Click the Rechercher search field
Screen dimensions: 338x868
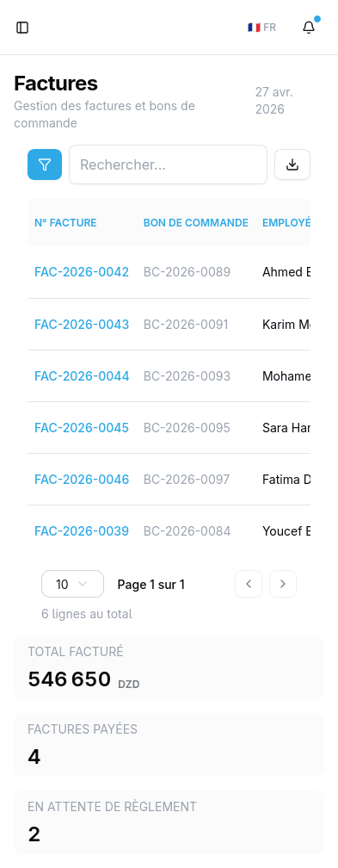click(x=169, y=164)
